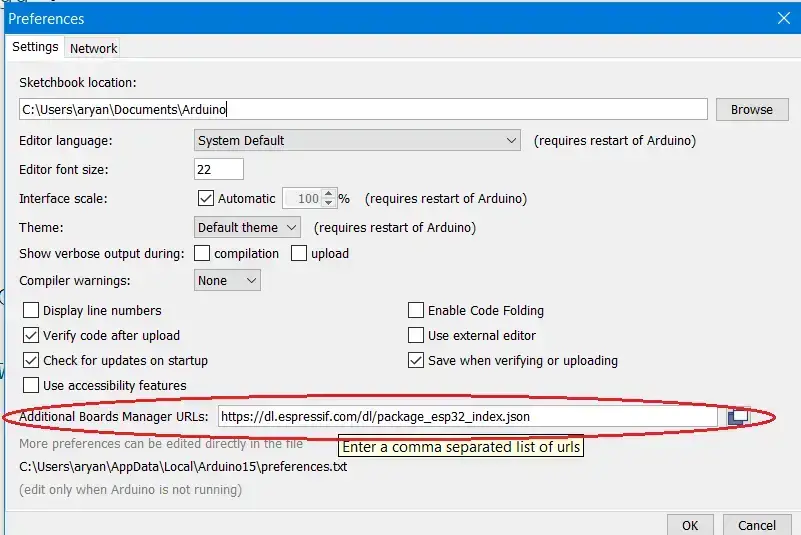This screenshot has width=801, height=535.
Task: Click the '(edit only when Arduino is not running)' note
Action: click(130, 490)
